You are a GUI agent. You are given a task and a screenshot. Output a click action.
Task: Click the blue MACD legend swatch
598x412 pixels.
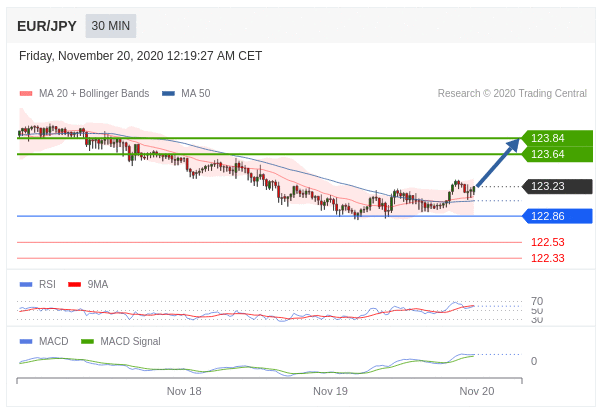click(x=26, y=341)
